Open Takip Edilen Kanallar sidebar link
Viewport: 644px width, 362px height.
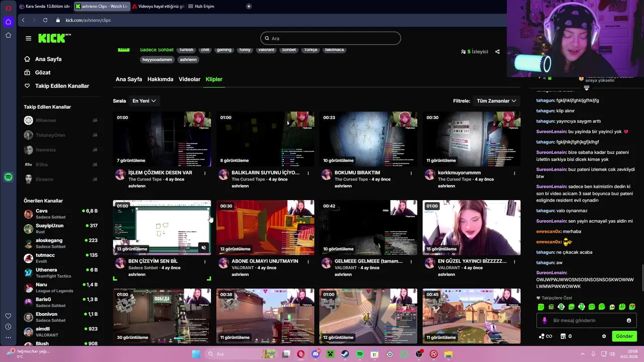pos(62,86)
